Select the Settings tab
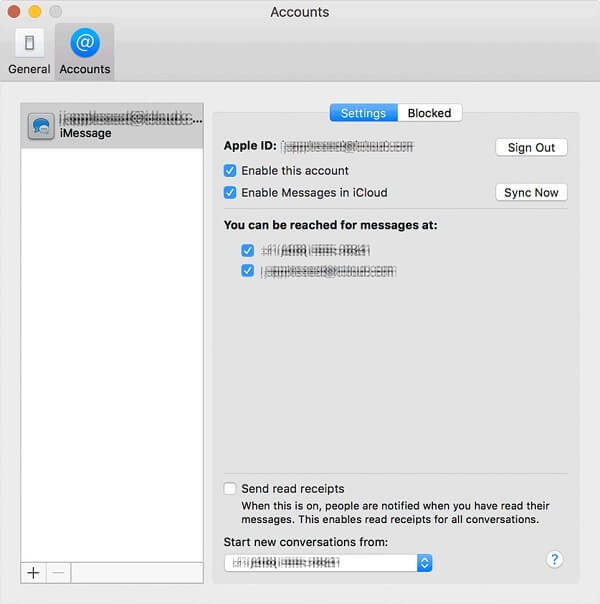This screenshot has height=604, width=600. pos(363,113)
